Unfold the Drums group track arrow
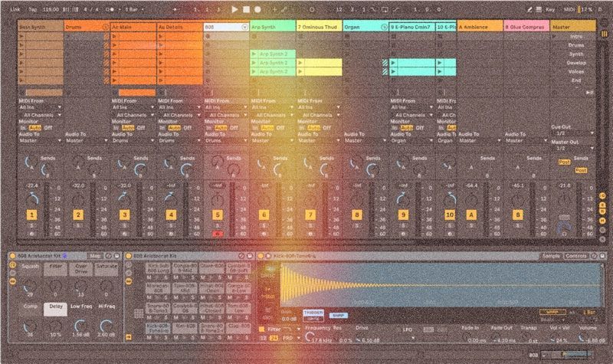The height and width of the screenshot is (364, 613). [106, 27]
